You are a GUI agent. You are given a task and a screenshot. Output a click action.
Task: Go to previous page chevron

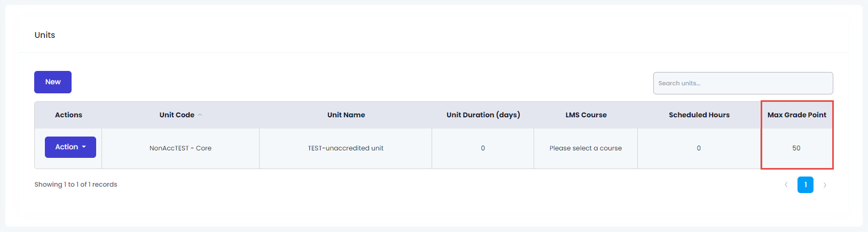pos(786,185)
